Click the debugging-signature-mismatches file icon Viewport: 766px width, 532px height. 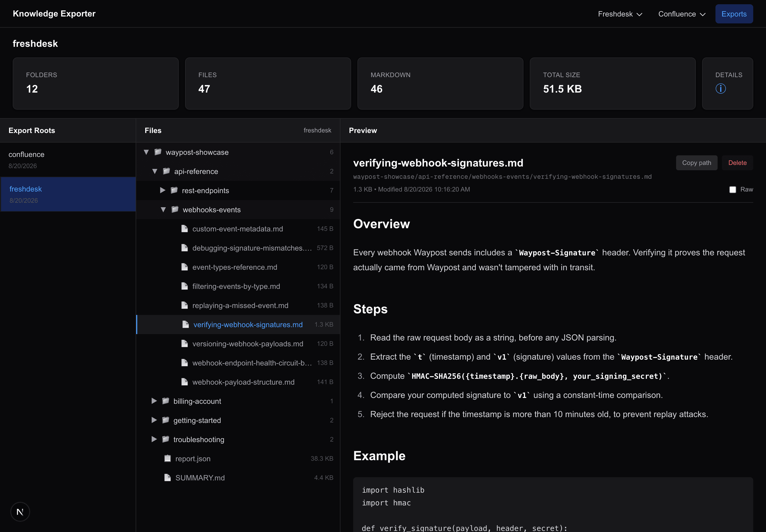(184, 248)
